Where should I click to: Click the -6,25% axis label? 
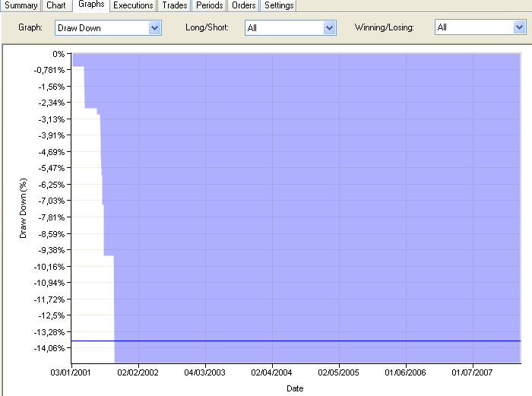51,185
